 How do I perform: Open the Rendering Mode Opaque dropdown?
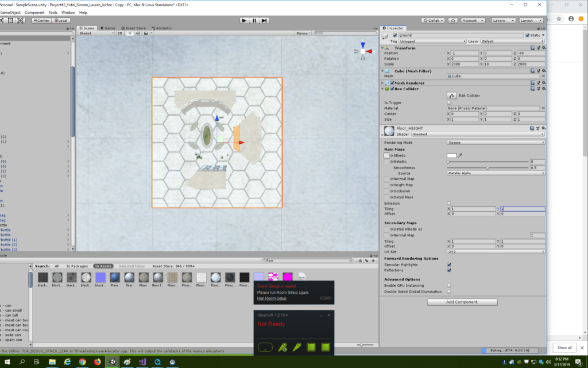pos(496,143)
